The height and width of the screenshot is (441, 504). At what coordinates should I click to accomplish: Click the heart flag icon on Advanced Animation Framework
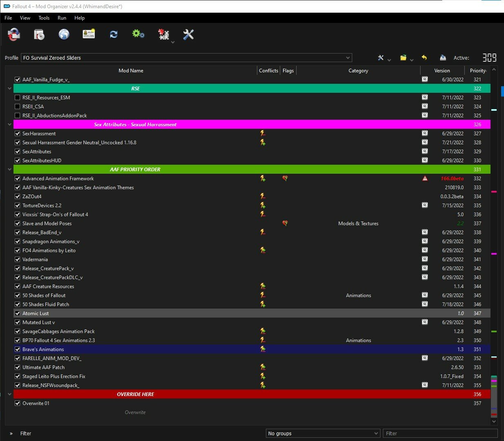pos(285,178)
